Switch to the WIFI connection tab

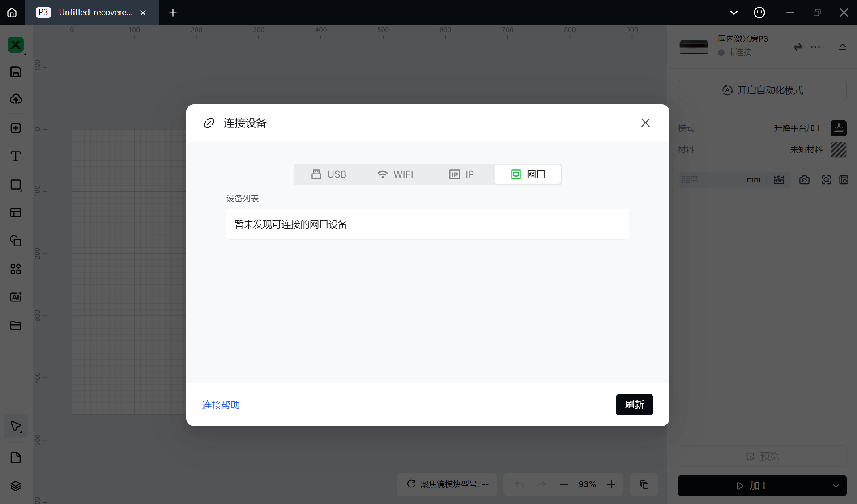coord(395,174)
